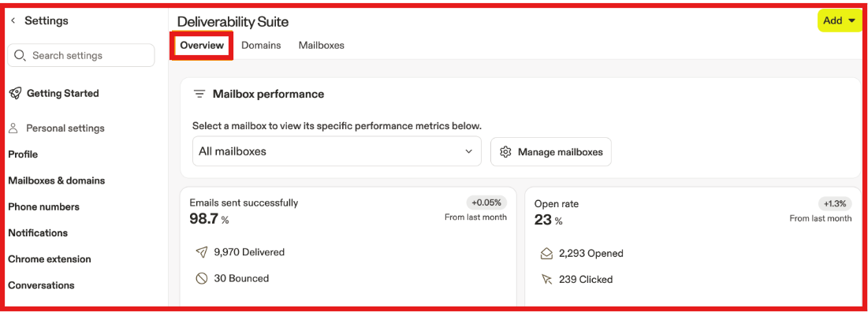Viewport: 868px width, 312px height.
Task: Click the 30 Bounced text
Action: [x=241, y=278]
